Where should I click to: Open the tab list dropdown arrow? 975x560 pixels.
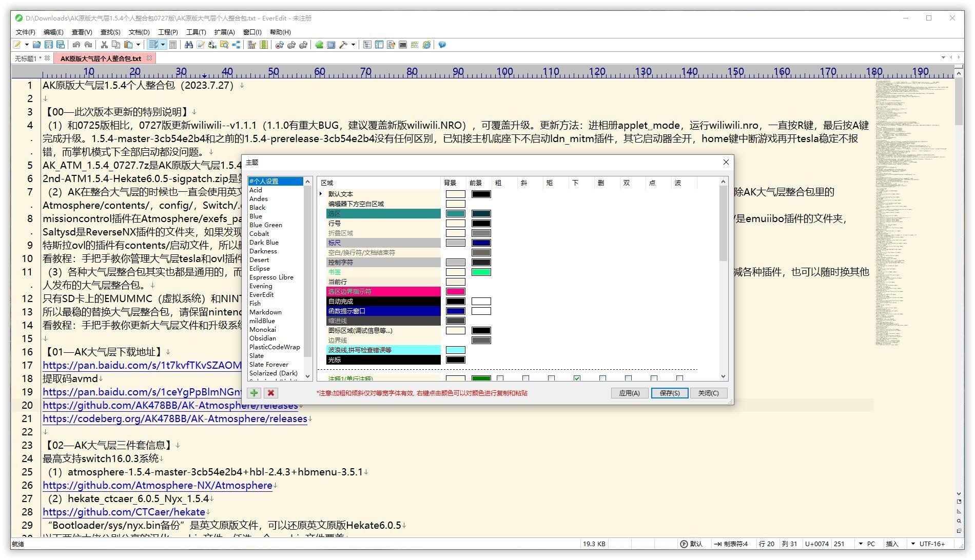click(x=943, y=57)
